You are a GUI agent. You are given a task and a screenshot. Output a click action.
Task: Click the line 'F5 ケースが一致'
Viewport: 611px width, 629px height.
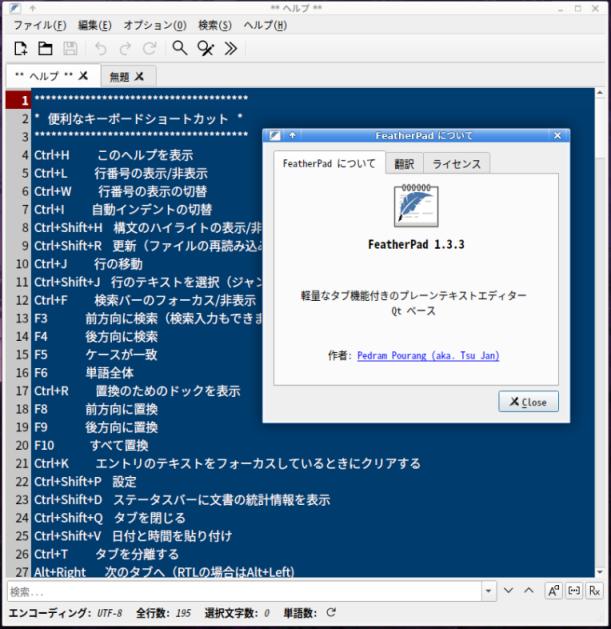[95, 355]
